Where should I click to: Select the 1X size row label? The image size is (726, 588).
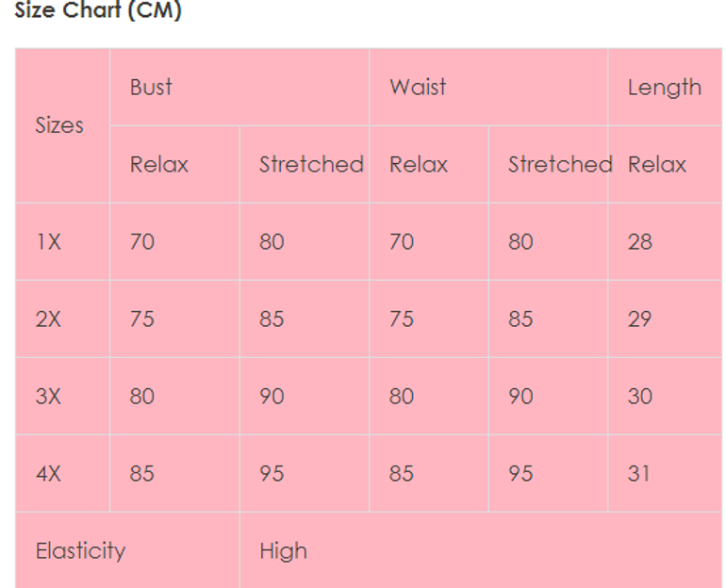[x=62, y=241]
